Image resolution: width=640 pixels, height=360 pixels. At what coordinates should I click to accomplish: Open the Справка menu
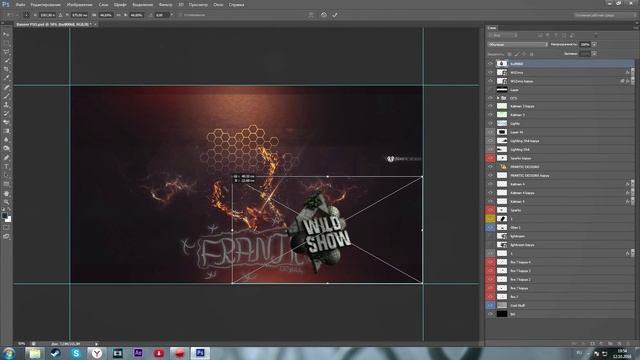coord(236,4)
